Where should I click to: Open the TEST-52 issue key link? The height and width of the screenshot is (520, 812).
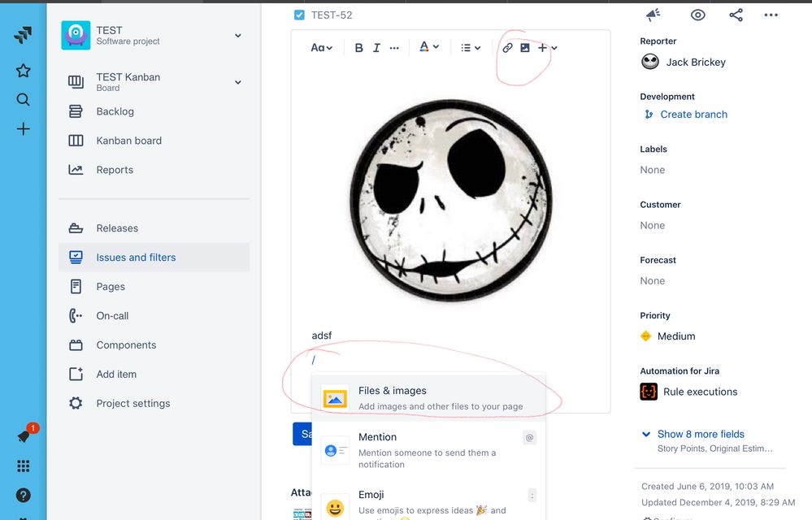[x=332, y=15]
